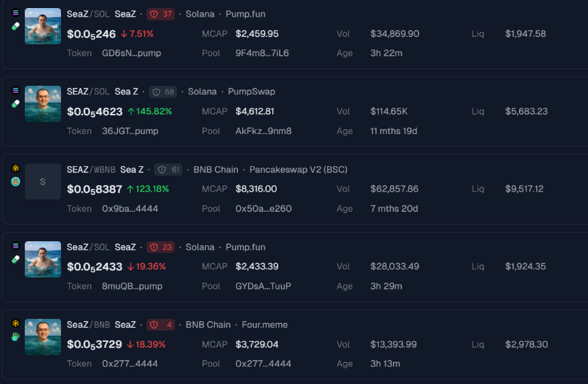Open SeaZ thumbnail for Four.meme token
This screenshot has height=384, width=588.
point(43,336)
